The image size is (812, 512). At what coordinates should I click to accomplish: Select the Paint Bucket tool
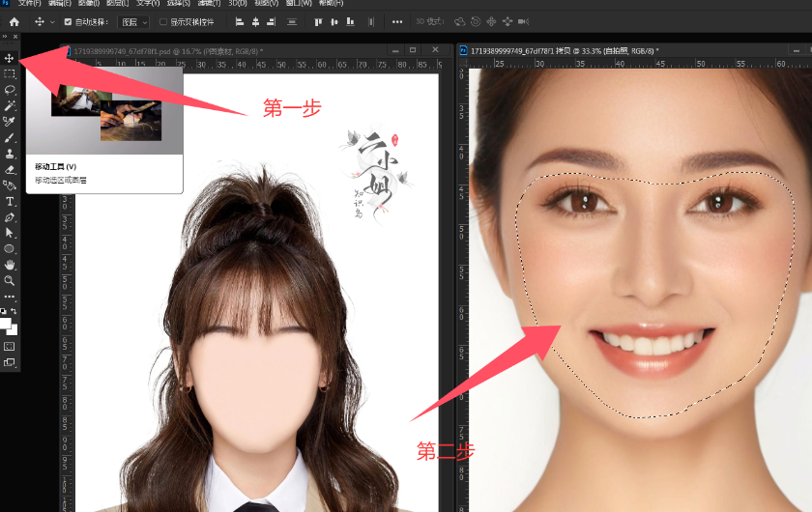10,185
